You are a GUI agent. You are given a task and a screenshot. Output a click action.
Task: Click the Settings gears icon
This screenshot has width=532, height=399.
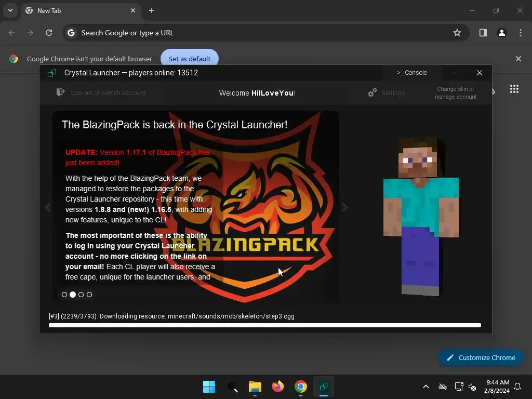(372, 92)
